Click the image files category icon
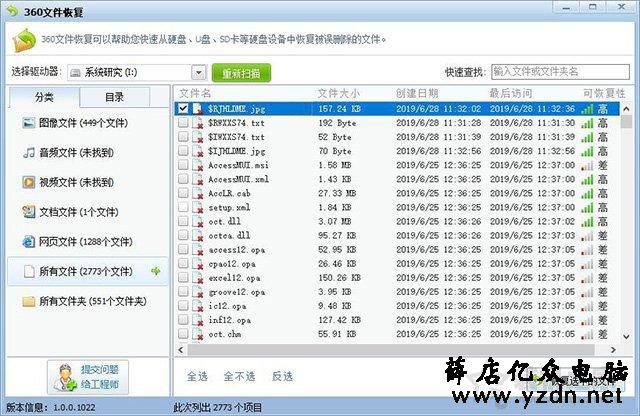 tap(29, 122)
